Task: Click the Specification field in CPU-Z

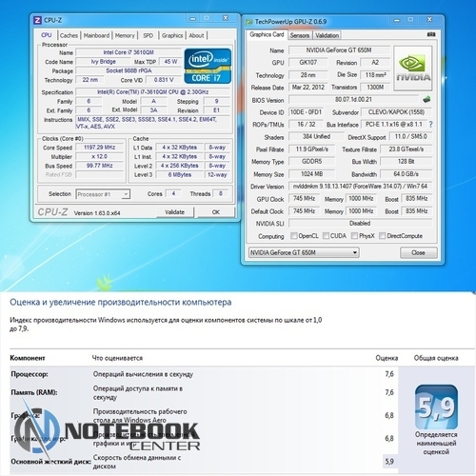Action: point(152,92)
